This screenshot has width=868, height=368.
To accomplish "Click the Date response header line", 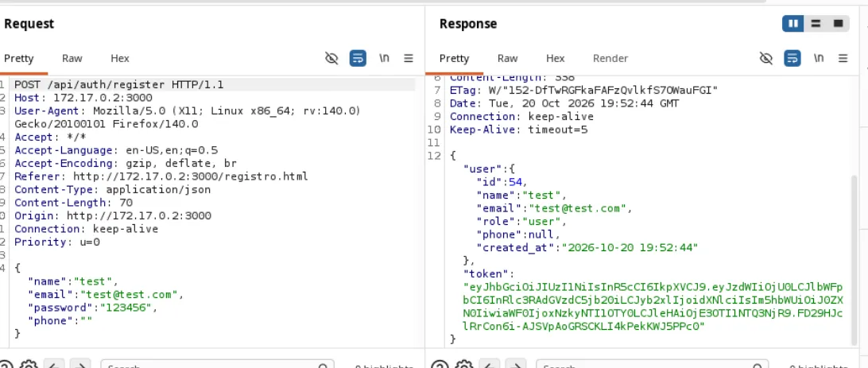I will pyautogui.click(x=564, y=103).
